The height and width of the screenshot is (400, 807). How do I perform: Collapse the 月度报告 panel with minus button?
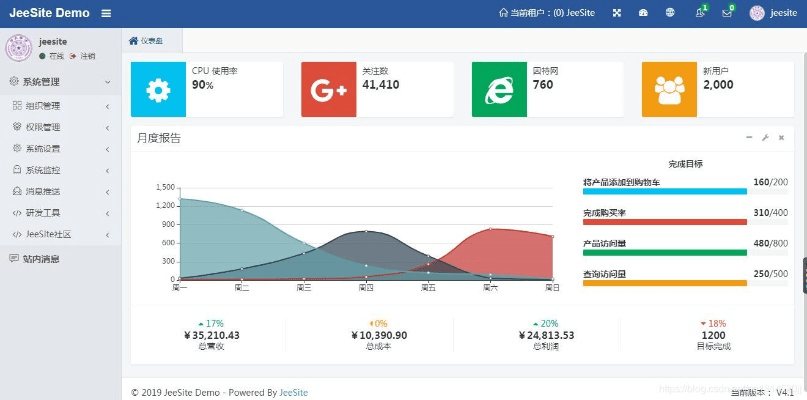[749, 138]
